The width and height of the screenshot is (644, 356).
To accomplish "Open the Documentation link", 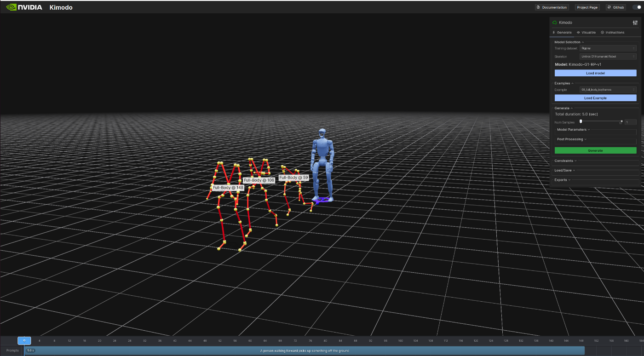I will 552,7.
